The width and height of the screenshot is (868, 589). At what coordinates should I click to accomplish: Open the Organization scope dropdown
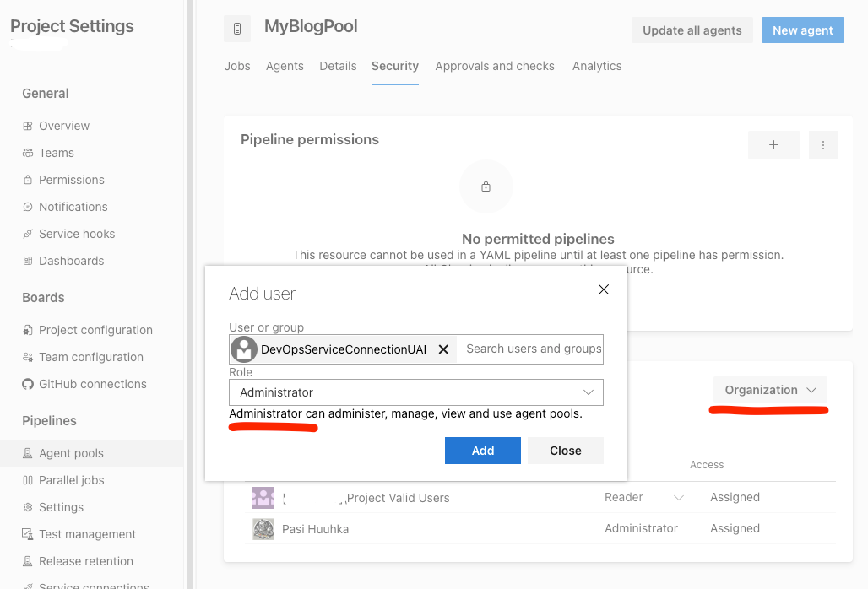(769, 390)
